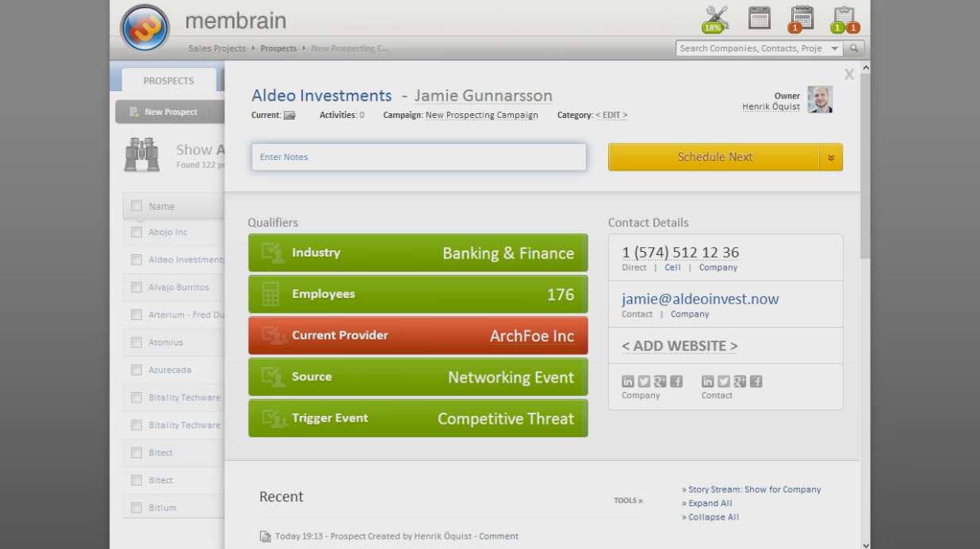
Task: Toggle the select-all checkbox beside Name header
Action: [x=136, y=206]
